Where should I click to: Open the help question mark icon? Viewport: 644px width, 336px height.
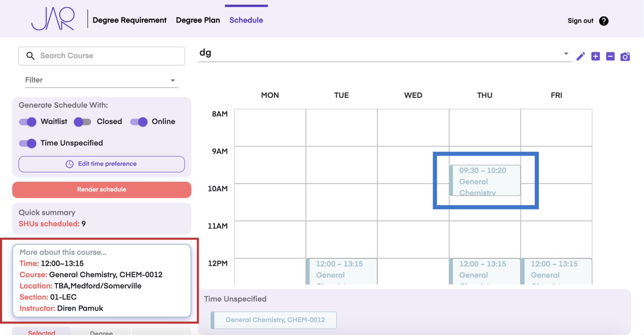pos(604,21)
